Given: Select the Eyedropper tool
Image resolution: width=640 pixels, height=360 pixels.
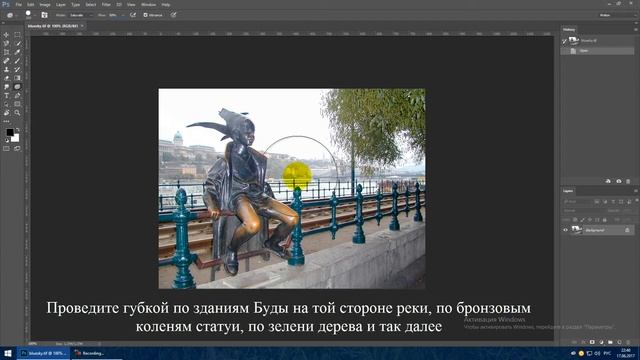Looking at the screenshot, I should click(17, 52).
